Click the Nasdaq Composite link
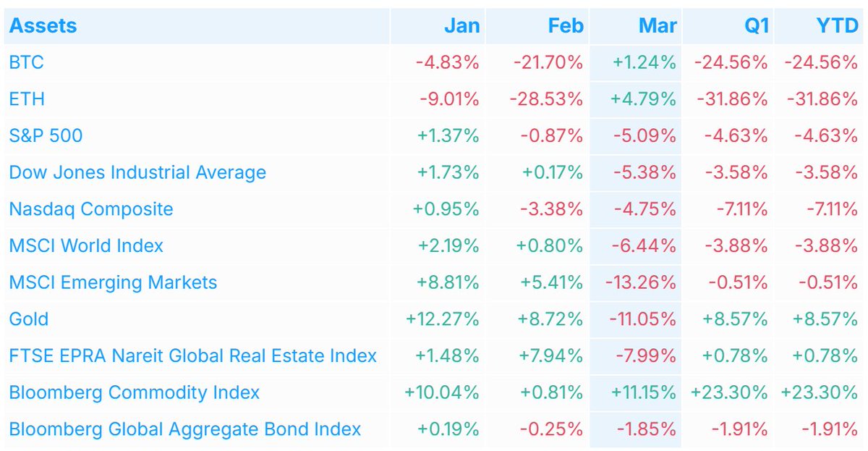 point(91,209)
